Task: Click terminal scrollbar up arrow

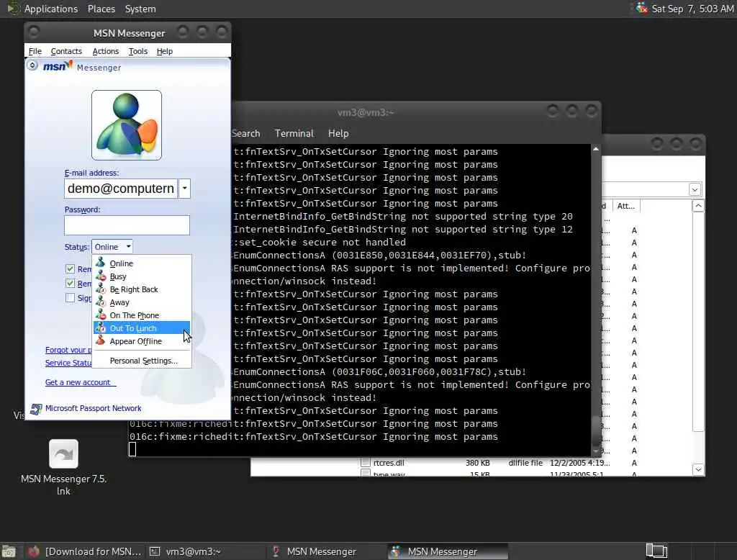Action: (596, 148)
